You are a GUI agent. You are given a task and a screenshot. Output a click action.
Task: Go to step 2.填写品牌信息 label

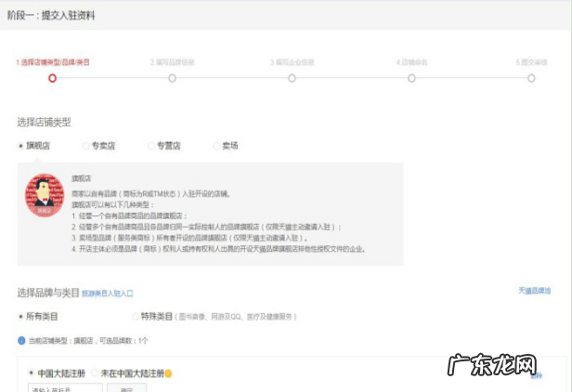[x=172, y=62]
